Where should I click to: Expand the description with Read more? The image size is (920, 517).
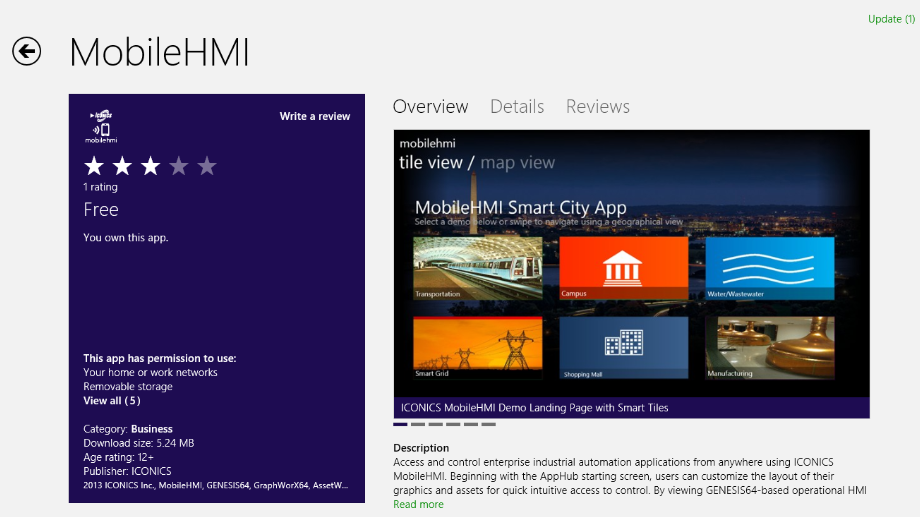point(418,505)
